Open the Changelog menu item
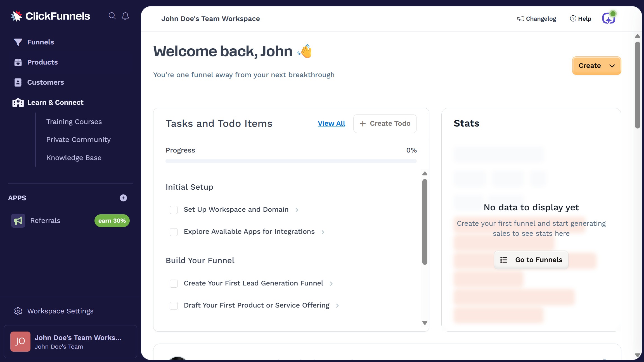The width and height of the screenshot is (644, 362). [x=536, y=18]
